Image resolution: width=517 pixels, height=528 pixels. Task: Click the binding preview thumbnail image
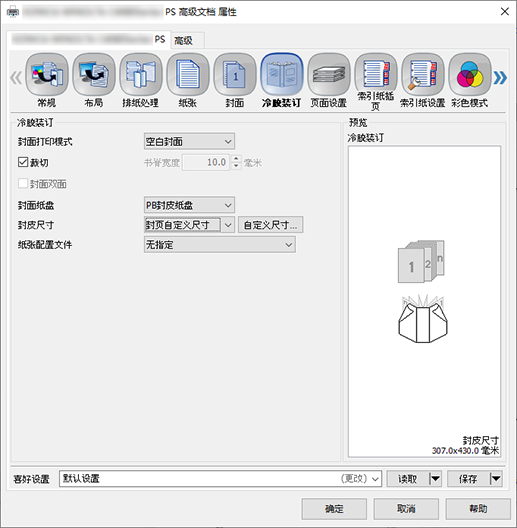[423, 292]
